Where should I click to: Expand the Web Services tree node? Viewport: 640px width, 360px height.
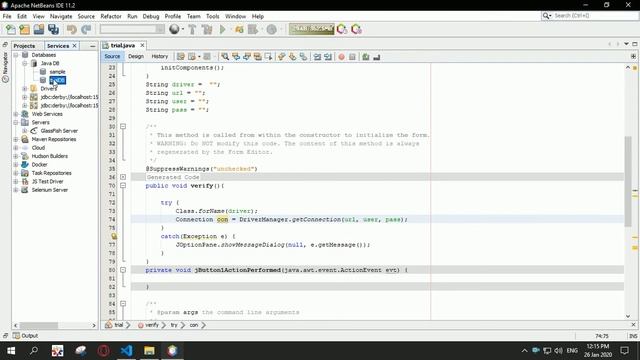coord(16,114)
